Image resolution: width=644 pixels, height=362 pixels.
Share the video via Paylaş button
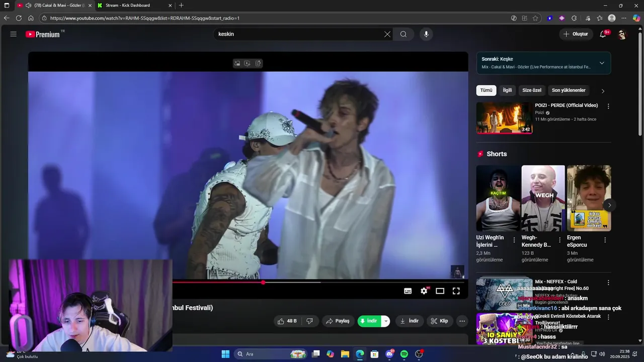pos(338,321)
